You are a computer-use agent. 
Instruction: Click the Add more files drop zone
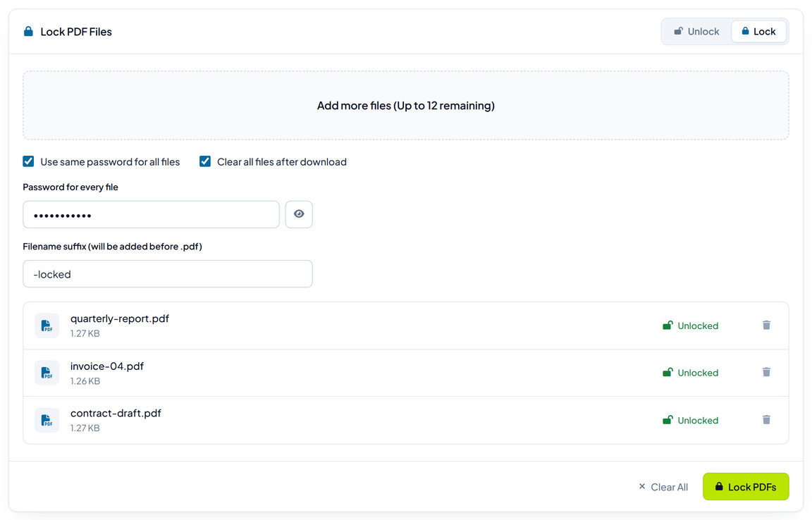click(x=406, y=105)
